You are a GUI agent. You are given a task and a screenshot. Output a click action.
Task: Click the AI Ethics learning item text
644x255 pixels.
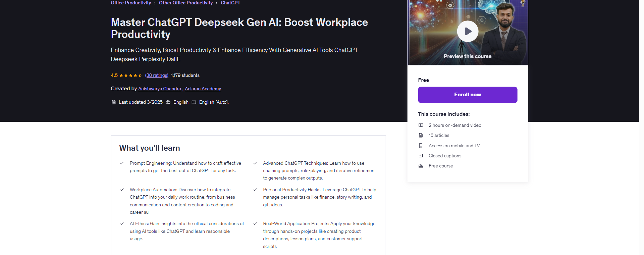click(x=187, y=231)
